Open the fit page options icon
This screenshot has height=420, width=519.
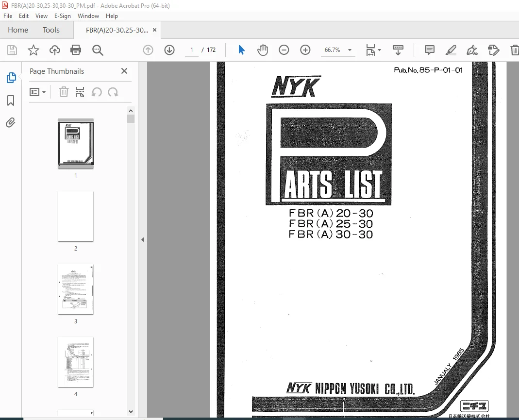tap(370, 50)
